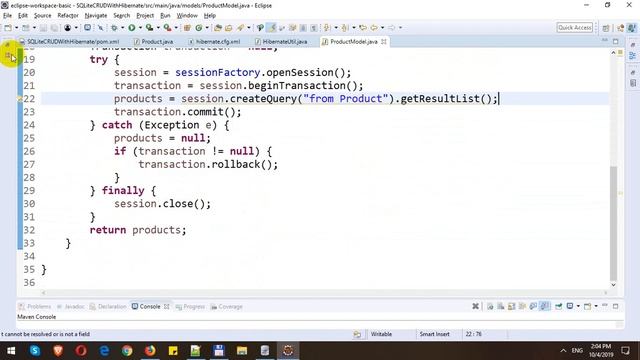Click the editor horizontal scrollbar track
This screenshot has width=640, height=360.
pyautogui.click(x=324, y=293)
